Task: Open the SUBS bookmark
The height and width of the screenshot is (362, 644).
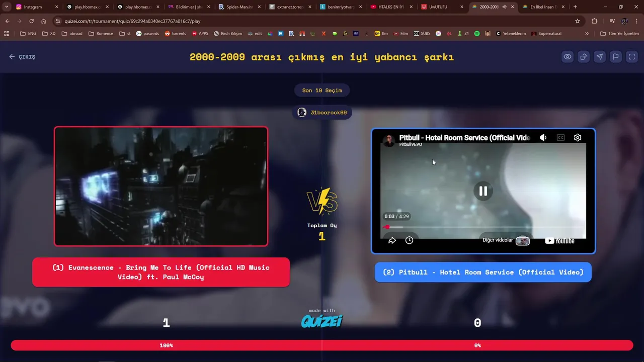Action: tap(422, 34)
